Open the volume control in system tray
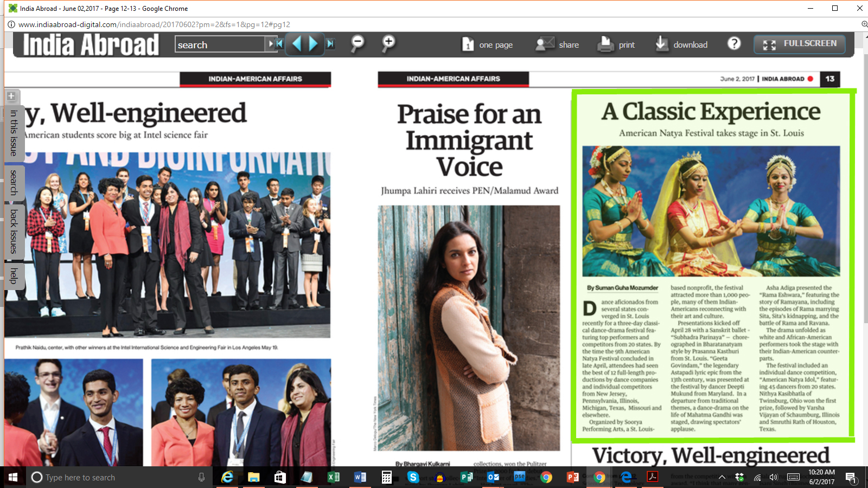Image resolution: width=868 pixels, height=488 pixels. 774,477
